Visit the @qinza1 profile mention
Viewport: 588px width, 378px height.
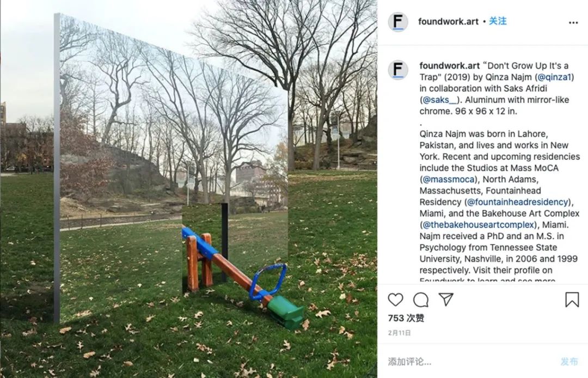[x=554, y=77]
